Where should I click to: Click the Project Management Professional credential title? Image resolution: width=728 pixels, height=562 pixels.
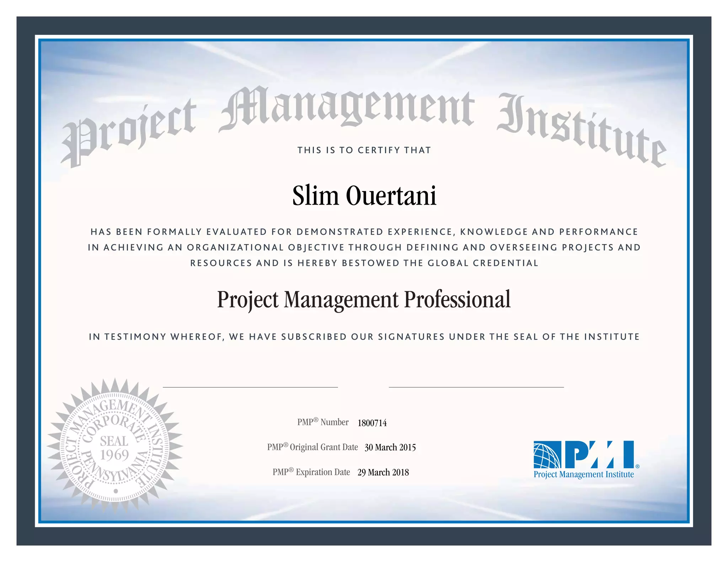(364, 299)
